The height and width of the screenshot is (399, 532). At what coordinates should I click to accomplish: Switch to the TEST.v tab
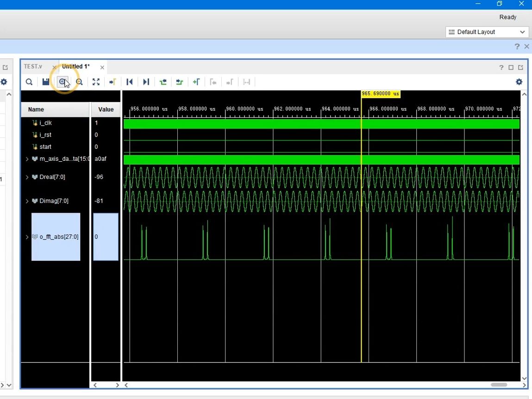coord(33,66)
